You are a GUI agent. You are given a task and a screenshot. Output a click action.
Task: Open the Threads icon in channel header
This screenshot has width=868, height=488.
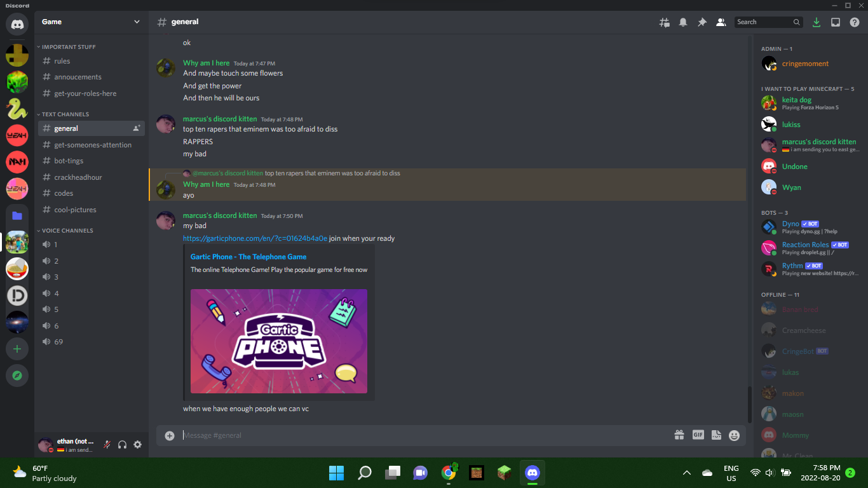tap(664, 22)
